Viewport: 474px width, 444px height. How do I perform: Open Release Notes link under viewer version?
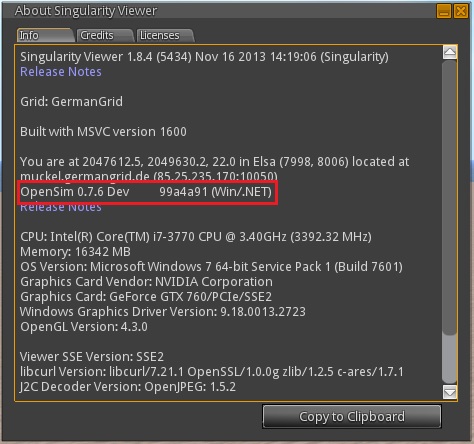61,72
